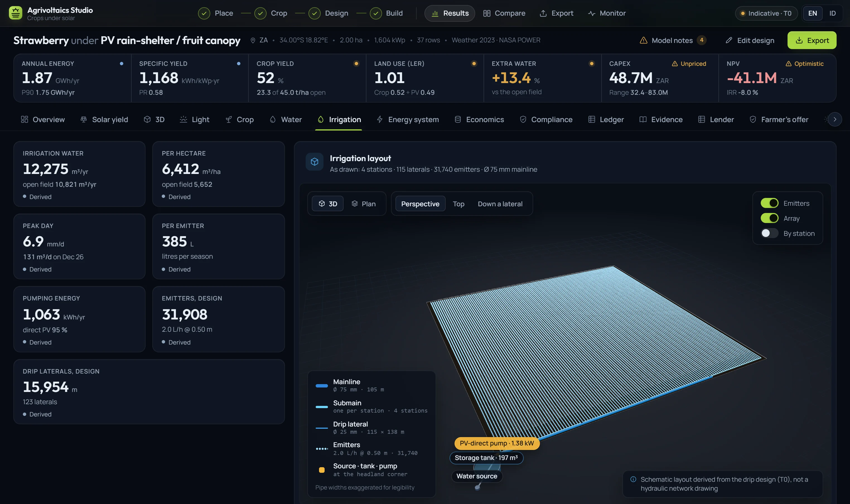This screenshot has width=850, height=504.
Task: Turn off the Array toggle
Action: (769, 218)
